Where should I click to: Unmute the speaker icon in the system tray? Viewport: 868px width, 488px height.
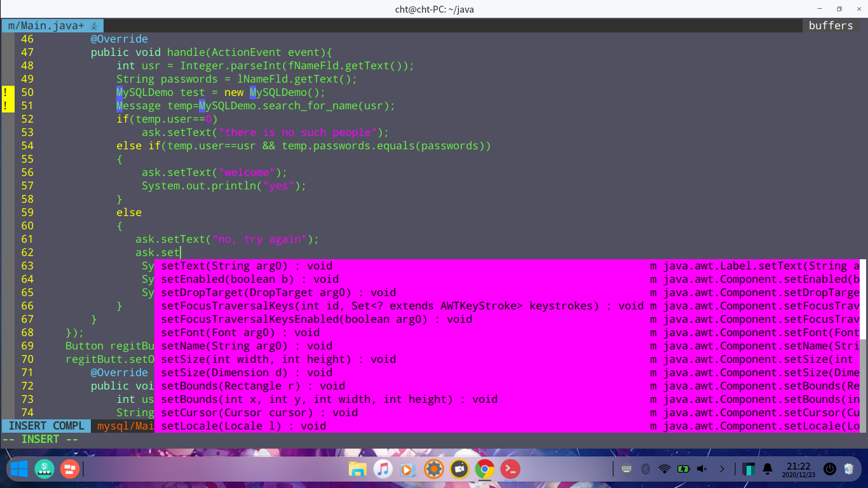click(702, 469)
